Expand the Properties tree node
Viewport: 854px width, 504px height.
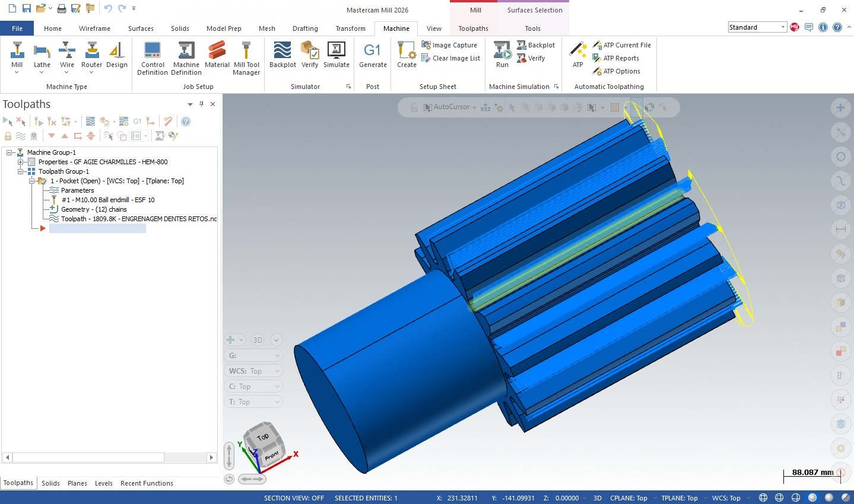click(21, 162)
